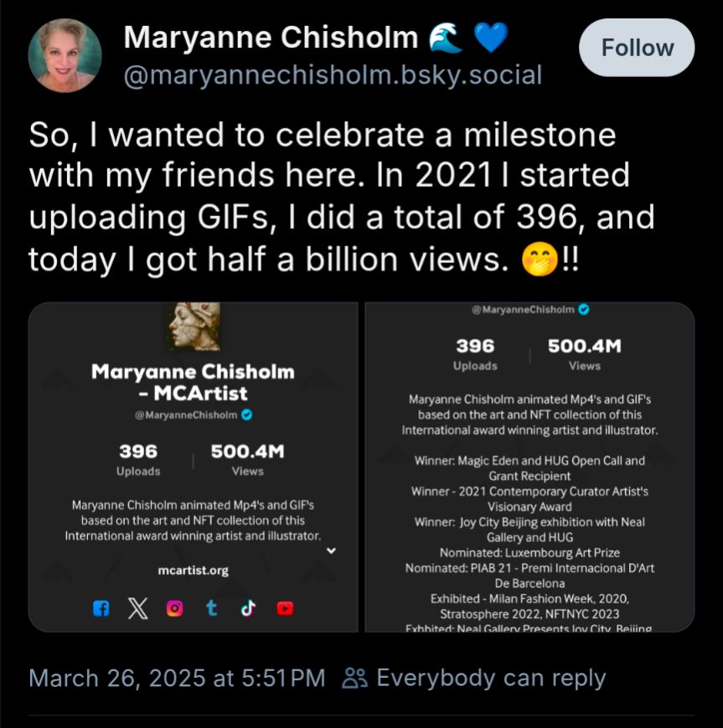Open the Tumblr icon link

pyautogui.click(x=211, y=609)
